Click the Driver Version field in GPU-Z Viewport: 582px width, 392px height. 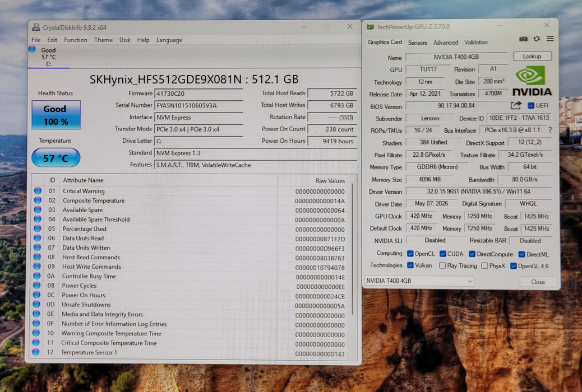coord(478,192)
